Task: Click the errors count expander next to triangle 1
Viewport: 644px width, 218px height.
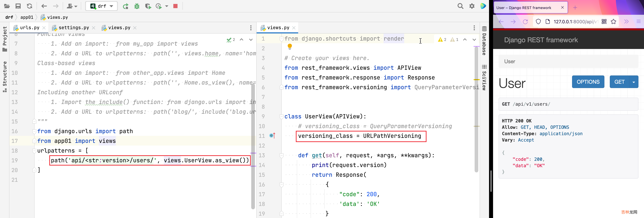Action: tap(457, 39)
